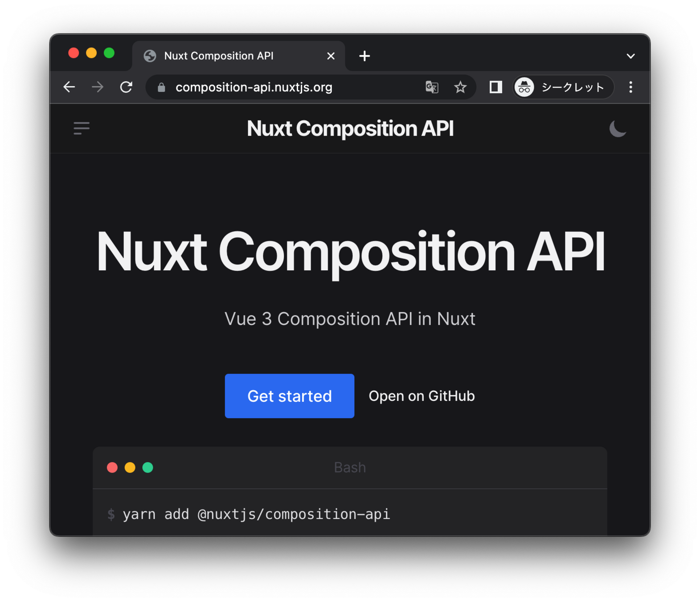This screenshot has width=700, height=602.
Task: Toggle dark mode with the moon icon
Action: [x=618, y=129]
